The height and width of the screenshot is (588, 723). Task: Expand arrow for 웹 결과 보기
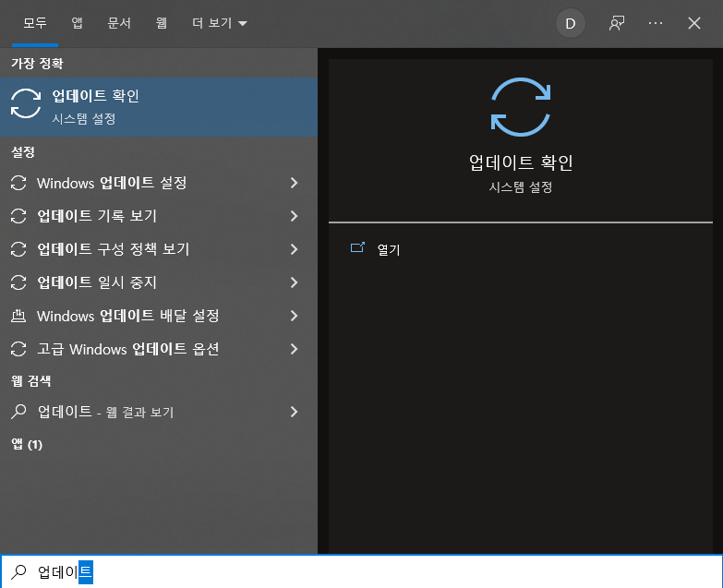[x=295, y=412]
